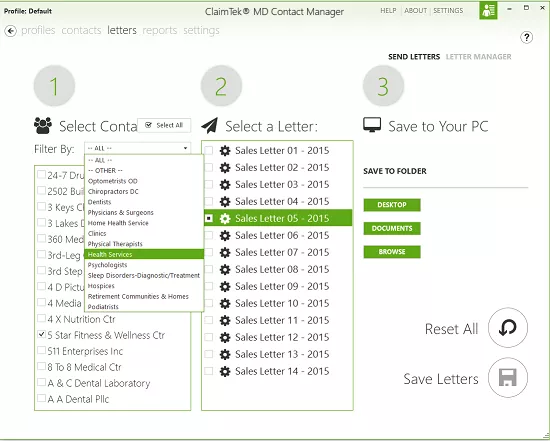This screenshot has width=550, height=441.
Task: Filter by Physicians & Surgeons
Action: click(x=144, y=213)
